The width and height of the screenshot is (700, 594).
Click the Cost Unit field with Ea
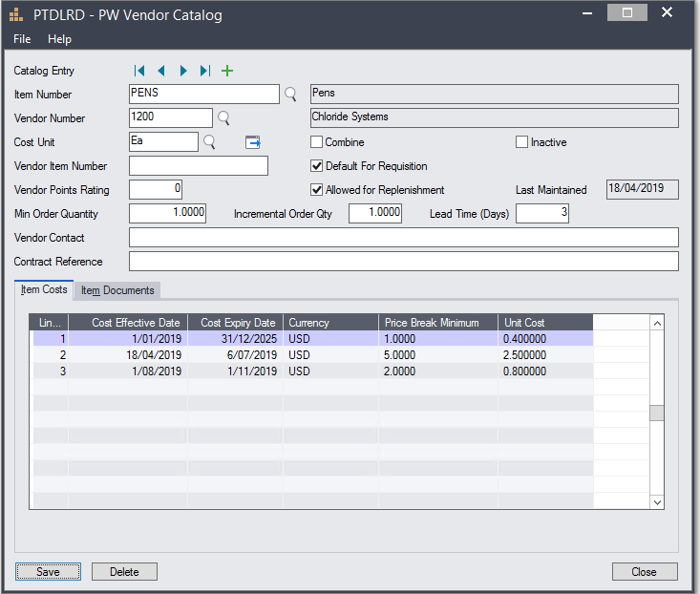[x=164, y=142]
